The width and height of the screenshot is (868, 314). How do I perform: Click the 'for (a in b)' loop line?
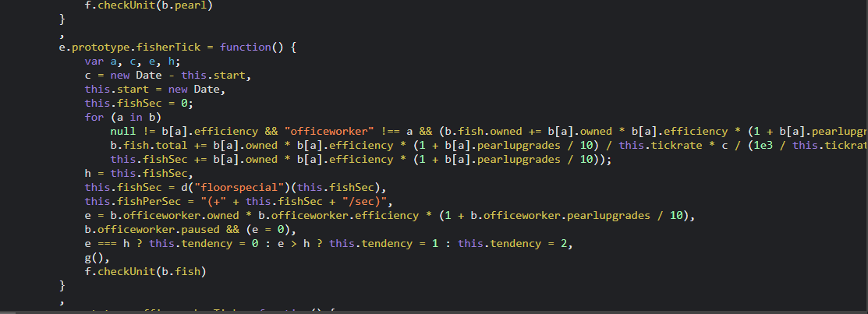click(x=123, y=117)
